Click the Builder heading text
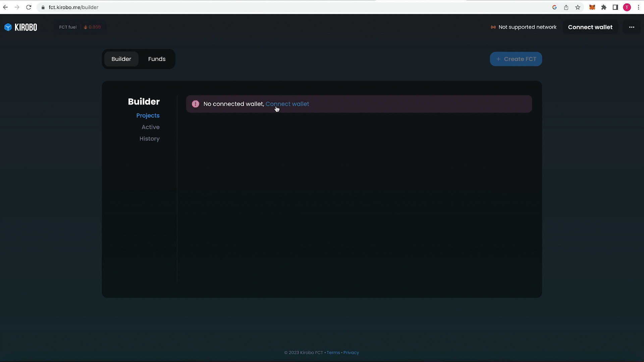Viewport: 644px width, 362px height. tap(144, 102)
